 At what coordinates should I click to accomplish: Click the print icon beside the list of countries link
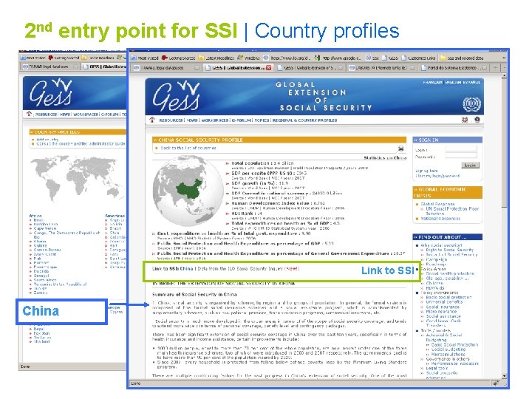(x=400, y=149)
